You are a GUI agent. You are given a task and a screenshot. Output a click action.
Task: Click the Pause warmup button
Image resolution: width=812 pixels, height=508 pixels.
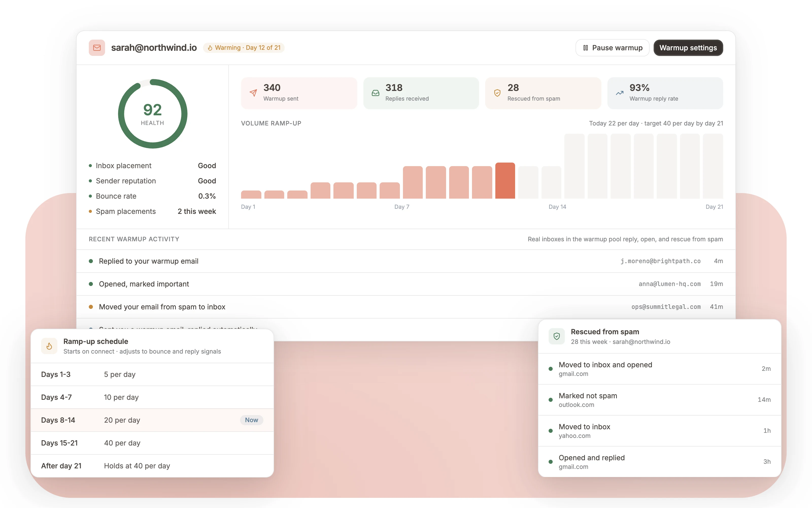(612, 48)
